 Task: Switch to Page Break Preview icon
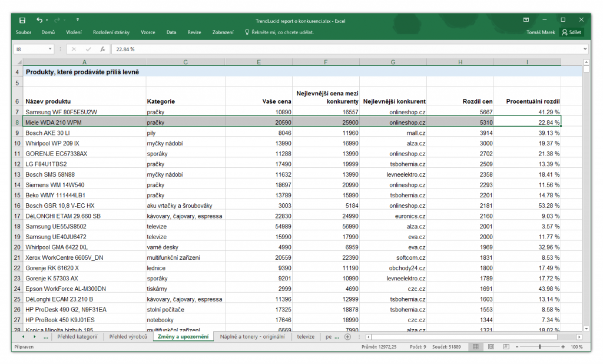point(506,347)
